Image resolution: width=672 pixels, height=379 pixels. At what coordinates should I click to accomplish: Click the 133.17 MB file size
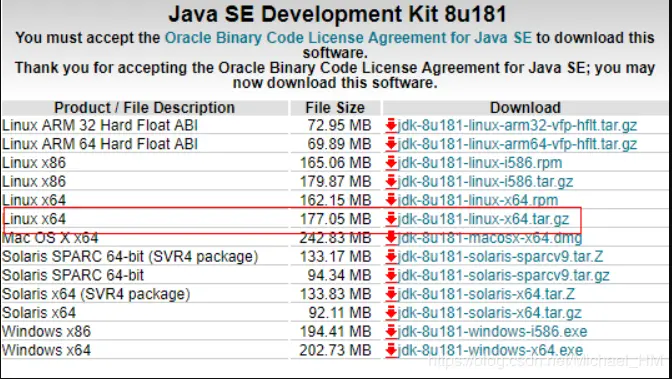click(x=336, y=256)
